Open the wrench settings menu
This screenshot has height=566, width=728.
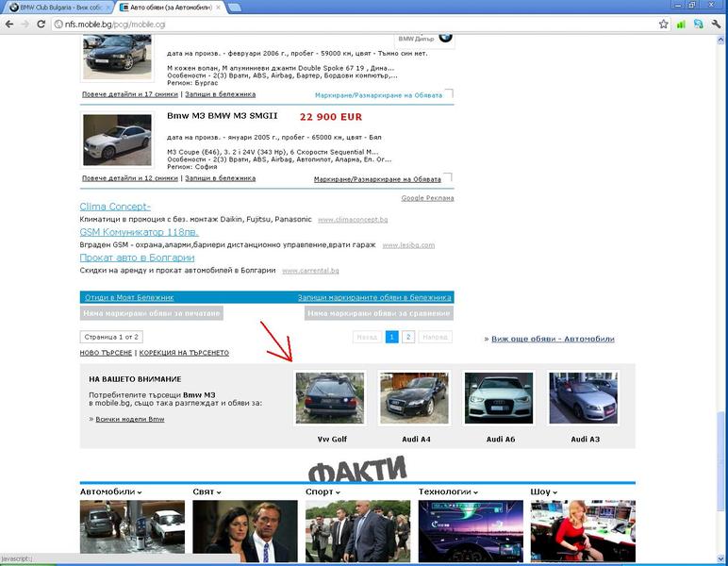pos(716,25)
